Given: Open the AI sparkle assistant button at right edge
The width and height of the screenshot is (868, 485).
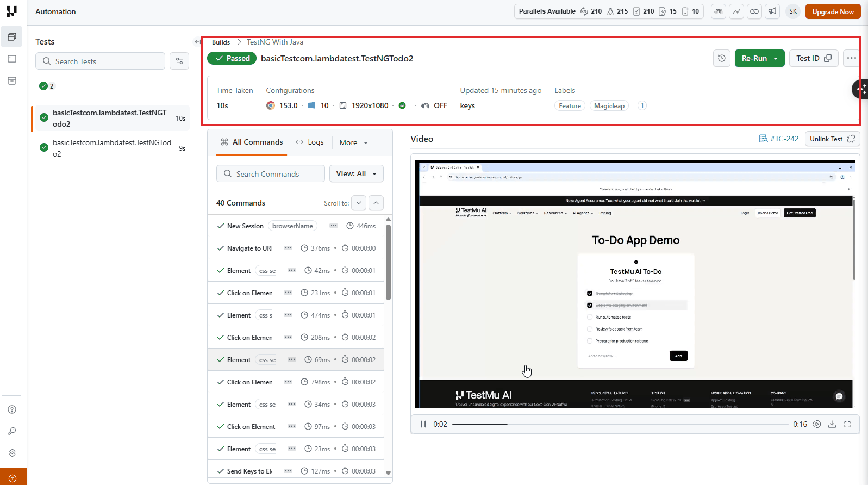Looking at the screenshot, I should click(x=861, y=89).
